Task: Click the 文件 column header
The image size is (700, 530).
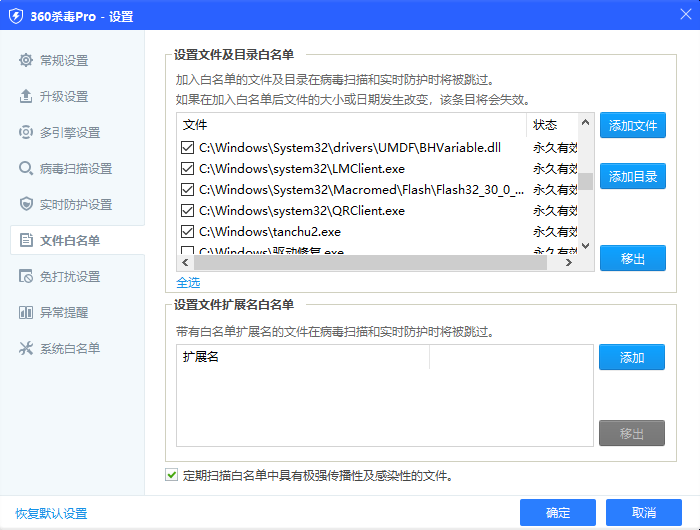Action: [x=352, y=125]
